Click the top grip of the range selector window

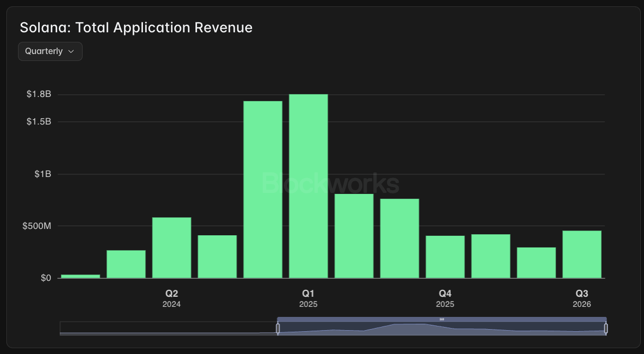click(x=442, y=319)
